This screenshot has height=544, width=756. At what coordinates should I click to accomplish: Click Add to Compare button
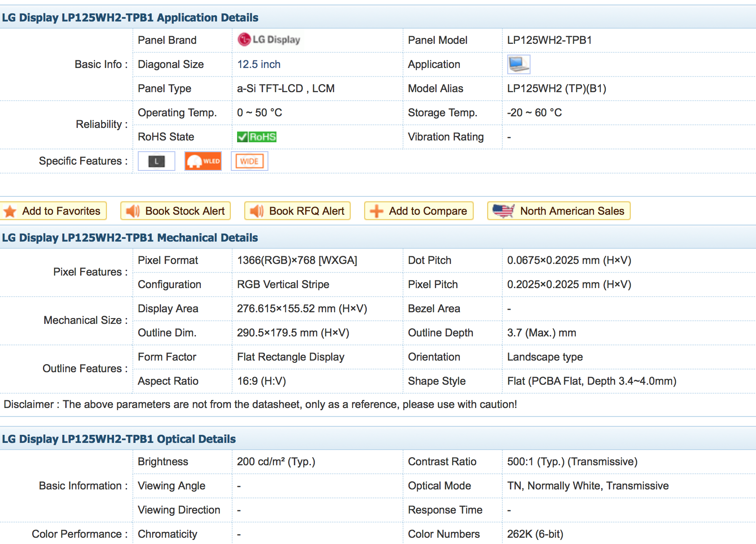(419, 211)
